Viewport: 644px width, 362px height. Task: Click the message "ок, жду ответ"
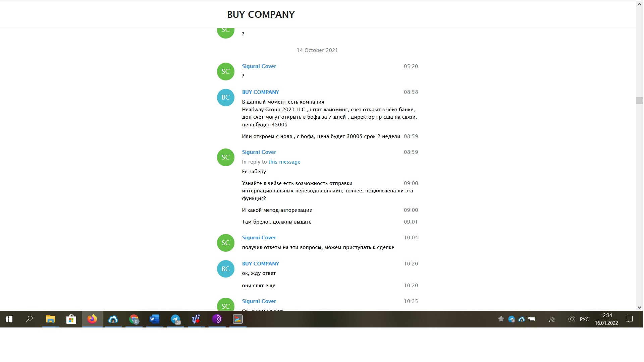click(x=259, y=273)
